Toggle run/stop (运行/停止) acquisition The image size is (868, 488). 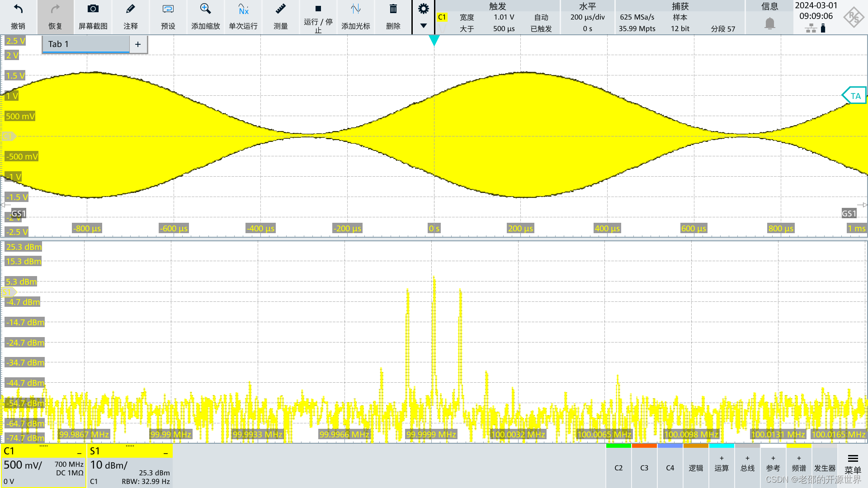[x=318, y=10]
